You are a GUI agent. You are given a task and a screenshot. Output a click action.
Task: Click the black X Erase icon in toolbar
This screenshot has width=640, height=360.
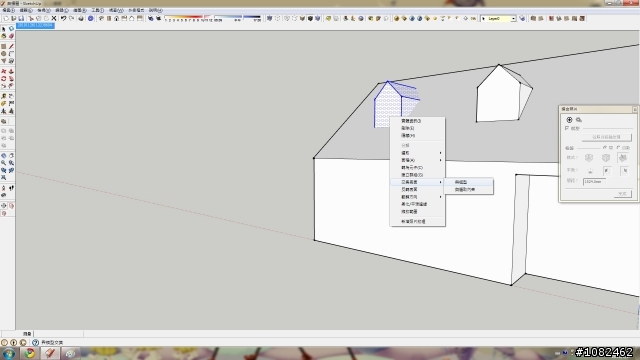pos(54,18)
